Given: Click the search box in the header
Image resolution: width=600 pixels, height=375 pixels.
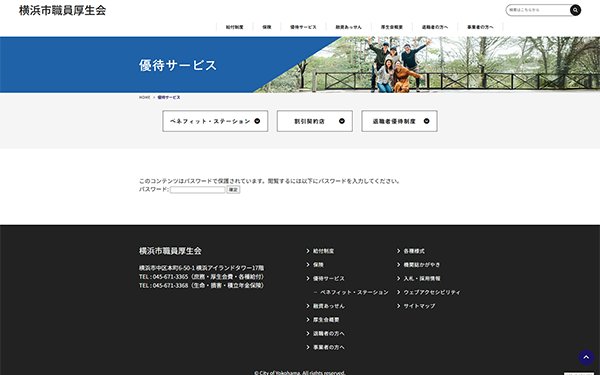Looking at the screenshot, I should [538, 10].
